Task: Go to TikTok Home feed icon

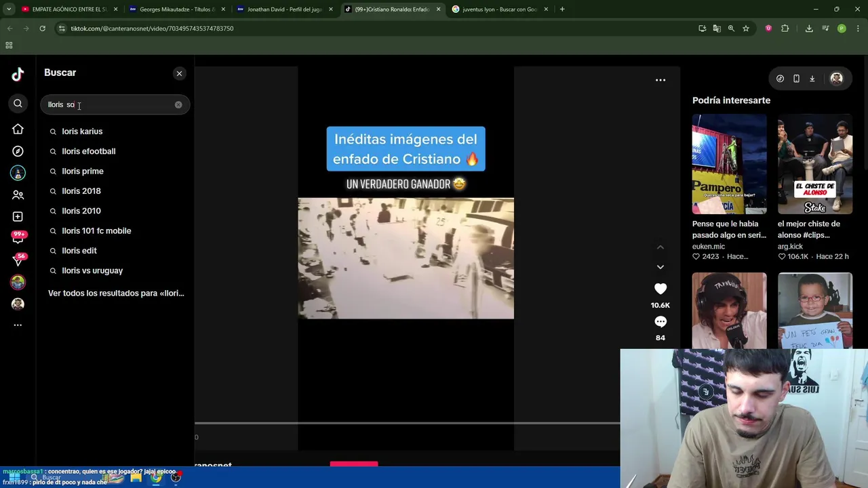Action: 18,129
